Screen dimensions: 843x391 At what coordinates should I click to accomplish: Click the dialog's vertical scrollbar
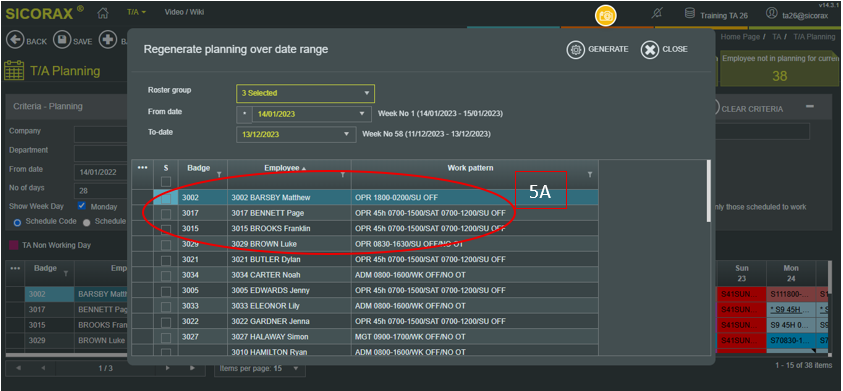click(x=709, y=191)
